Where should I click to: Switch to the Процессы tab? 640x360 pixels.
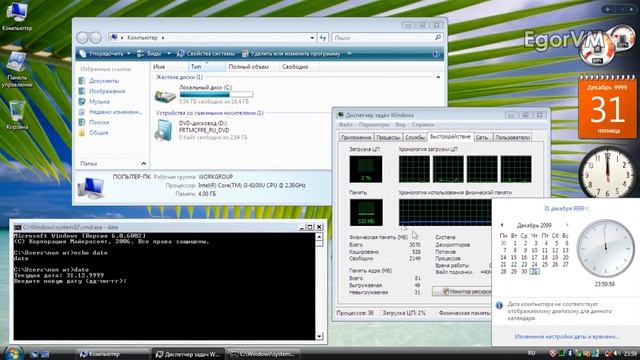(388, 138)
